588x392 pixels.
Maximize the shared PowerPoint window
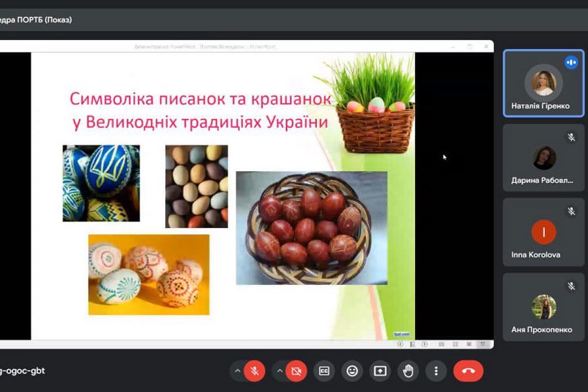470,46
